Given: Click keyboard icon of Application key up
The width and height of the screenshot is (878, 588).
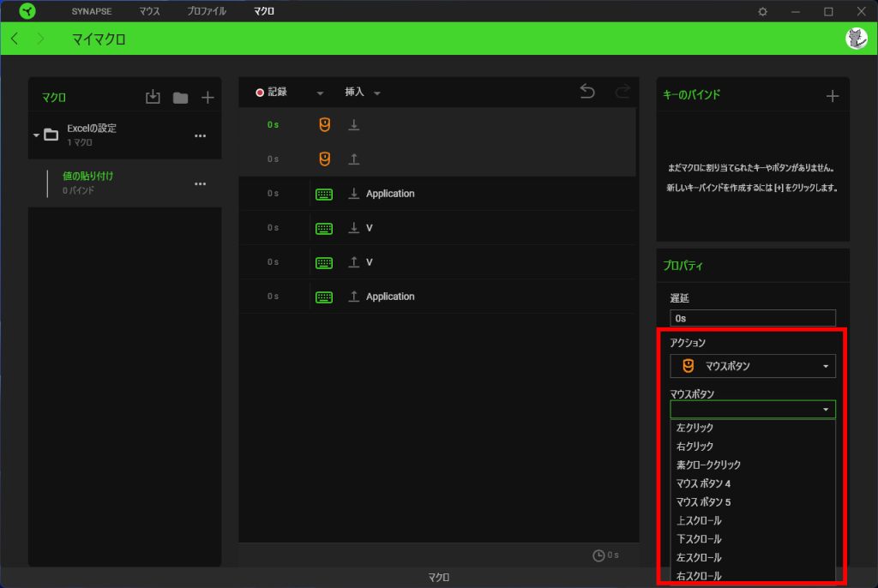Looking at the screenshot, I should point(324,297).
